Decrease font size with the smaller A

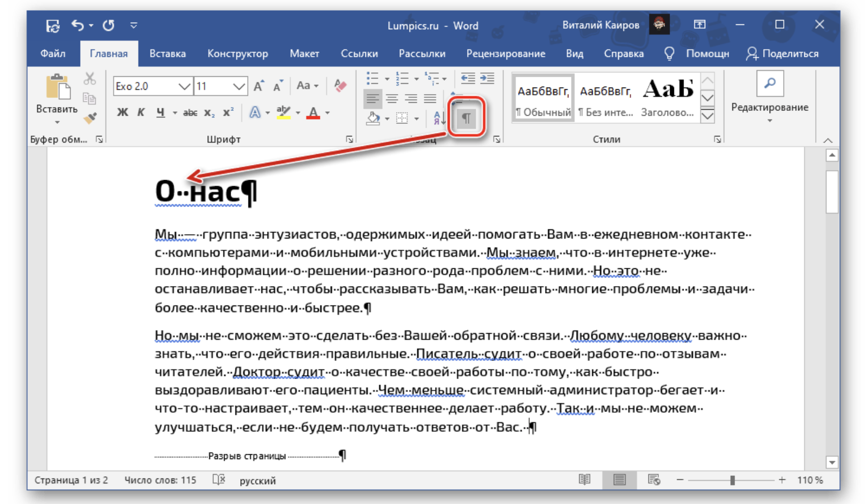click(x=278, y=86)
